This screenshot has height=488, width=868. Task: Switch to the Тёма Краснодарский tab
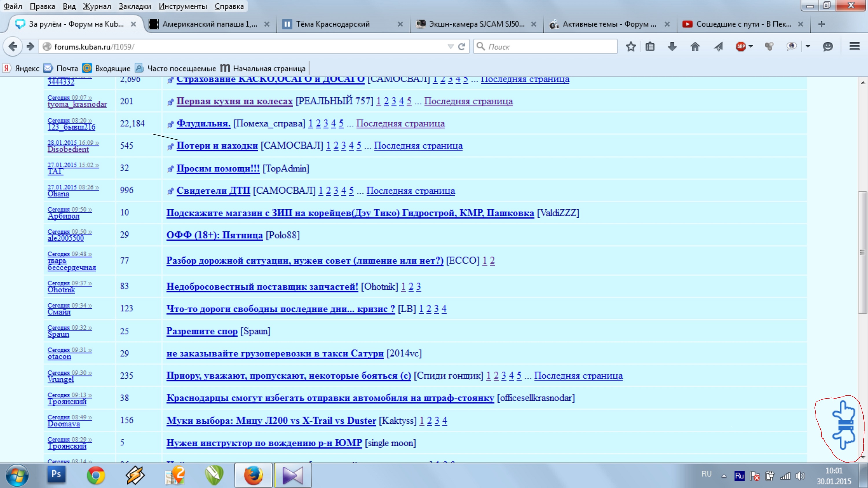click(x=332, y=24)
